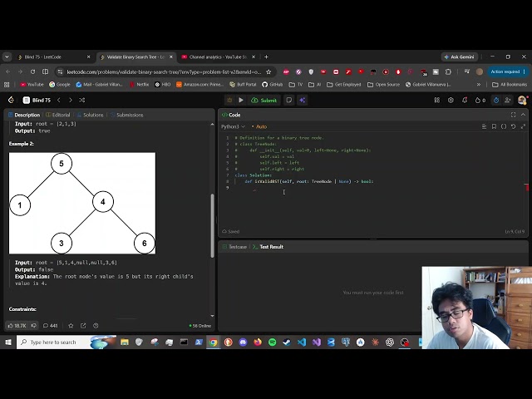Open Spotify from the taskbar
Image resolution: width=532 pixels, height=399 pixels.
272,342
